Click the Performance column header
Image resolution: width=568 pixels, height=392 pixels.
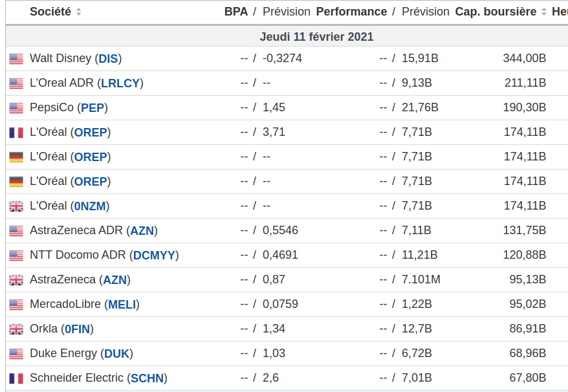pos(351,12)
